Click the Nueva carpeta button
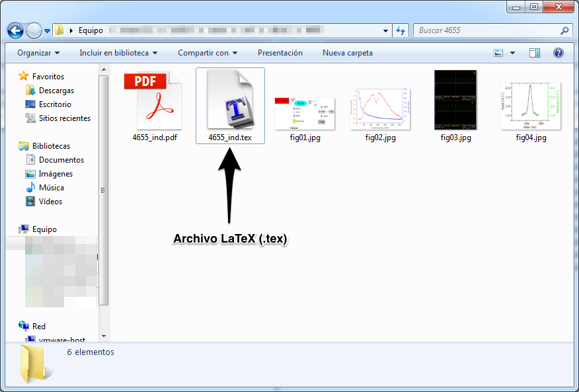Image resolution: width=579 pixels, height=392 pixels. click(348, 53)
